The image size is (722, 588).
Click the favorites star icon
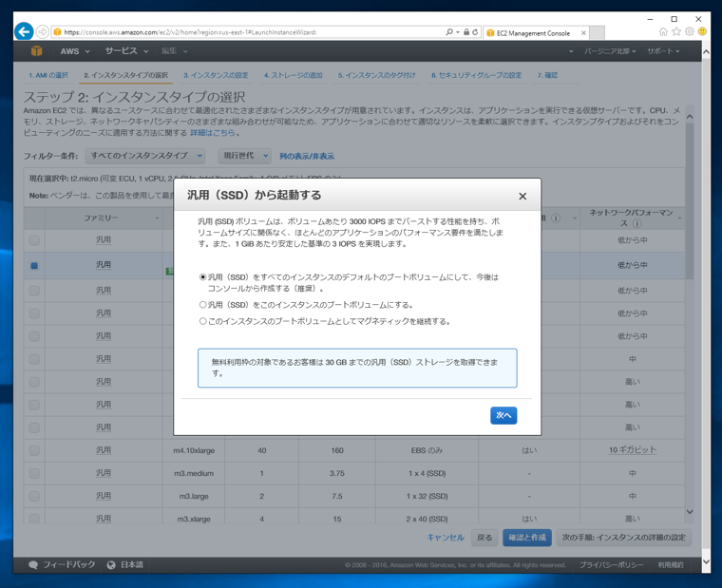tap(676, 31)
